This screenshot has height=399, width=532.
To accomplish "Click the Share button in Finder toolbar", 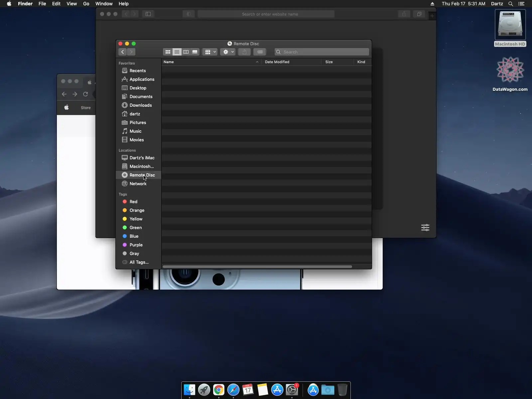I will pyautogui.click(x=244, y=52).
